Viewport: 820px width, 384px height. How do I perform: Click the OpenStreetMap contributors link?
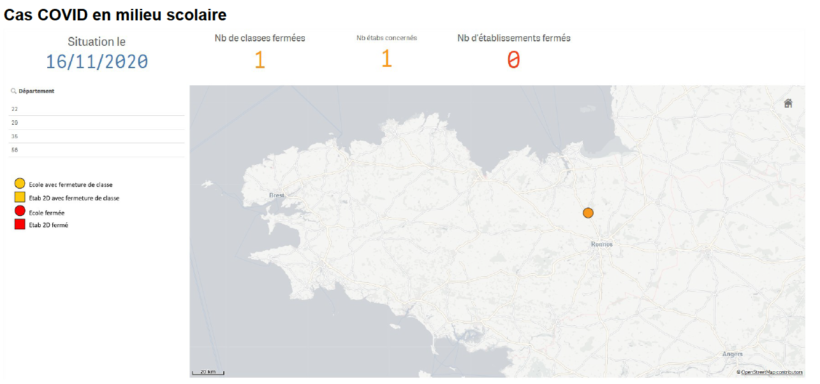click(771, 372)
